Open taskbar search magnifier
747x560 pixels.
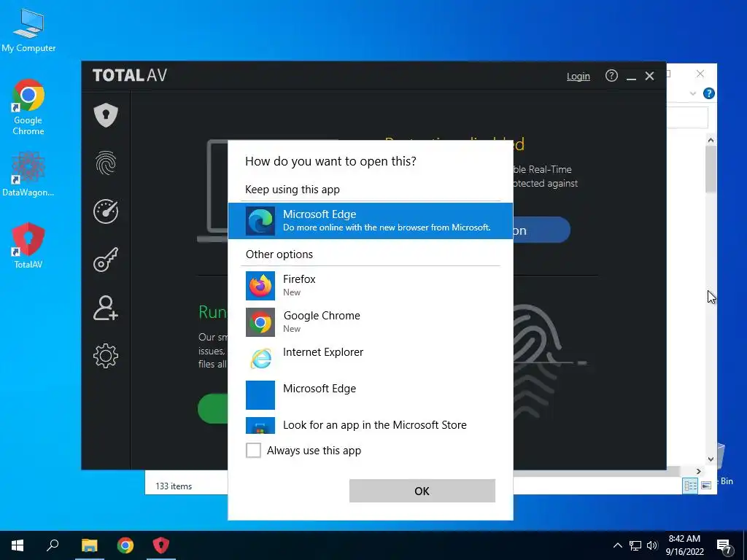click(x=53, y=545)
